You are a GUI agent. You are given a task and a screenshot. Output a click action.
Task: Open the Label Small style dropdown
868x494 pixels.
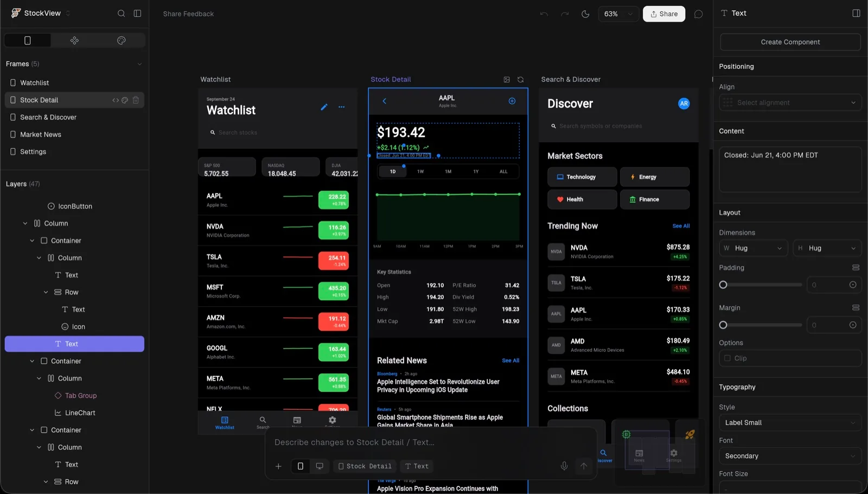pyautogui.click(x=790, y=422)
